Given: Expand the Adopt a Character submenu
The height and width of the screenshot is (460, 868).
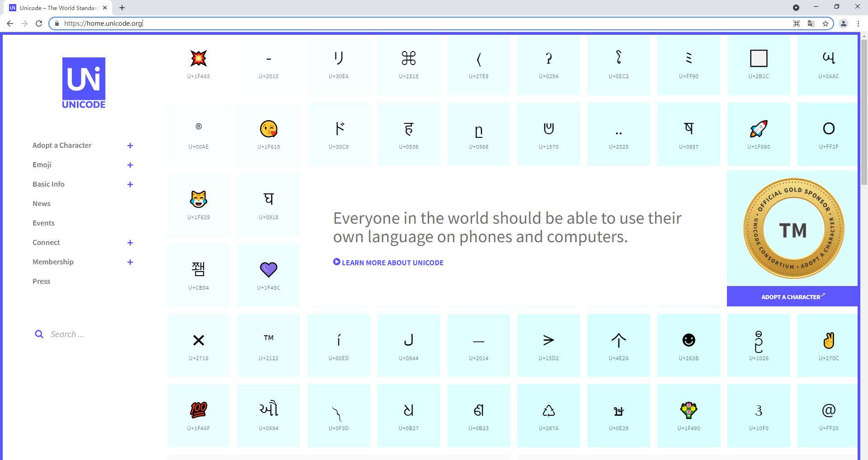Looking at the screenshot, I should click(x=130, y=146).
